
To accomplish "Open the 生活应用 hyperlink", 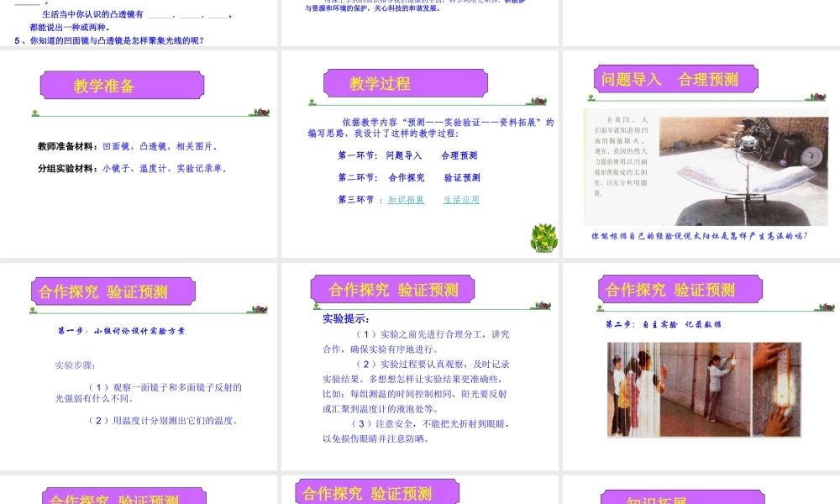I will (x=460, y=201).
